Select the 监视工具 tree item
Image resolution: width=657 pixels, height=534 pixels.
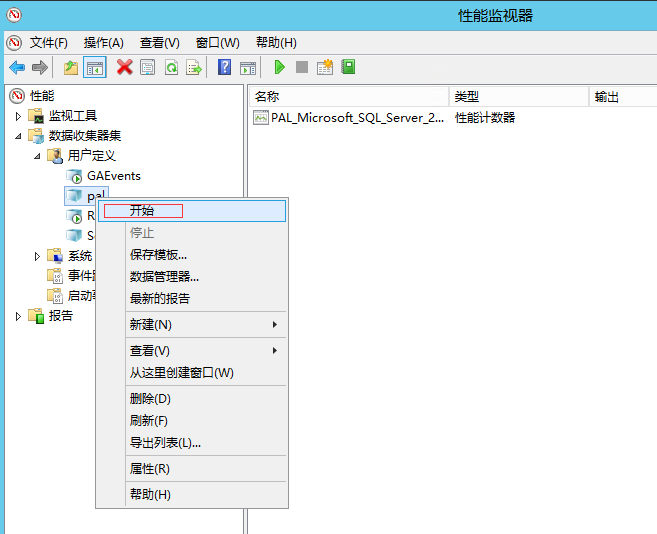(73, 116)
